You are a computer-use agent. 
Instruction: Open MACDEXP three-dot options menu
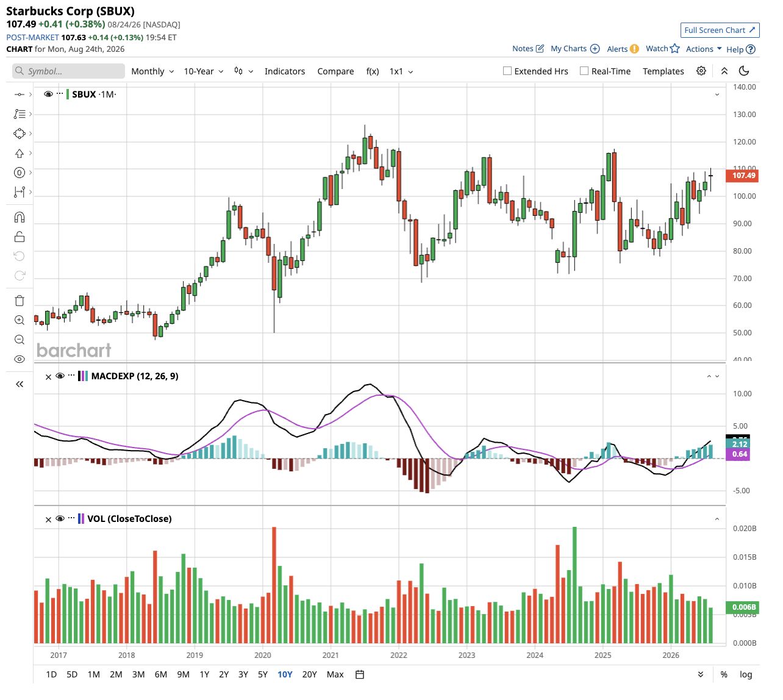click(x=71, y=376)
